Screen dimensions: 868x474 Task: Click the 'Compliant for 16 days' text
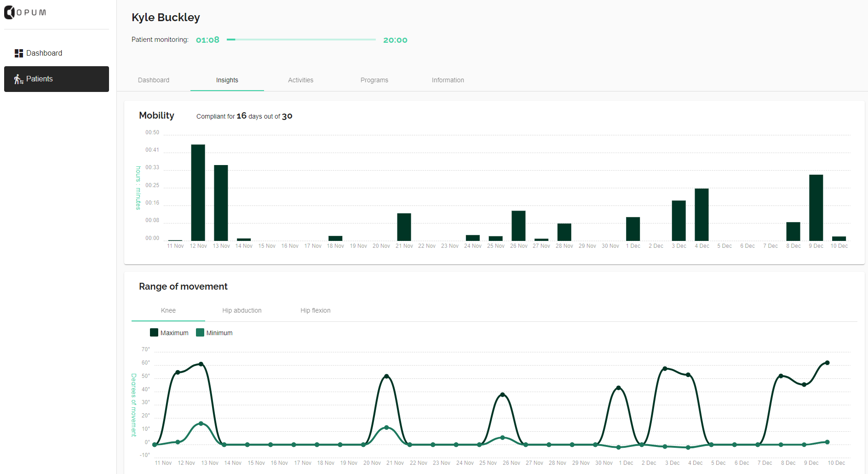pos(244,116)
